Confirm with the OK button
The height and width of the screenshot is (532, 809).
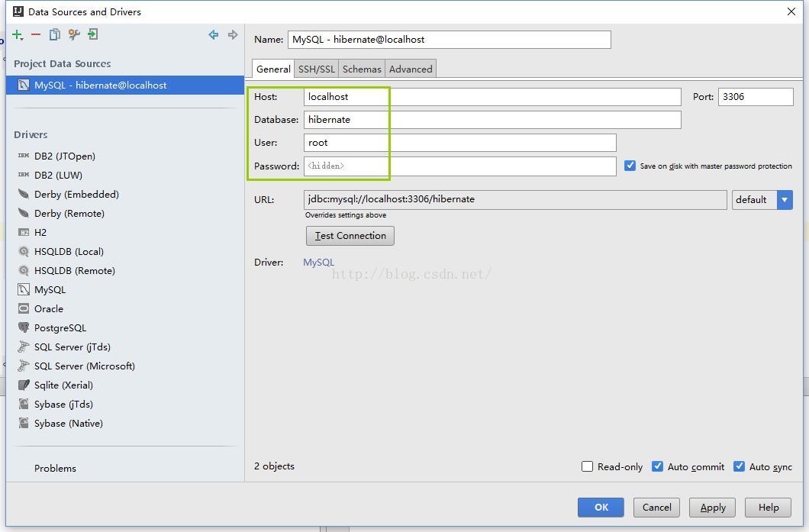(601, 508)
